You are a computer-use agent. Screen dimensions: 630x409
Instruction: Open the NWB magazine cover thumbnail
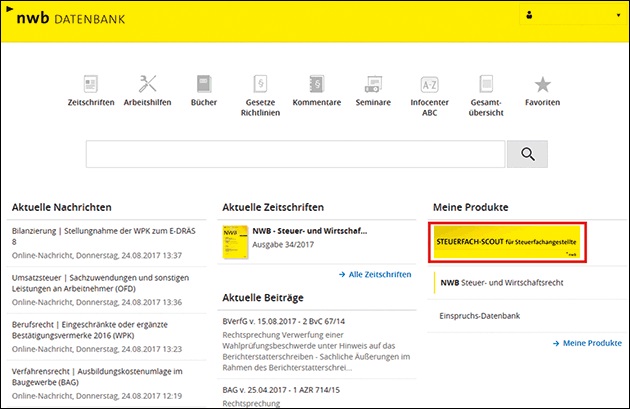click(235, 243)
